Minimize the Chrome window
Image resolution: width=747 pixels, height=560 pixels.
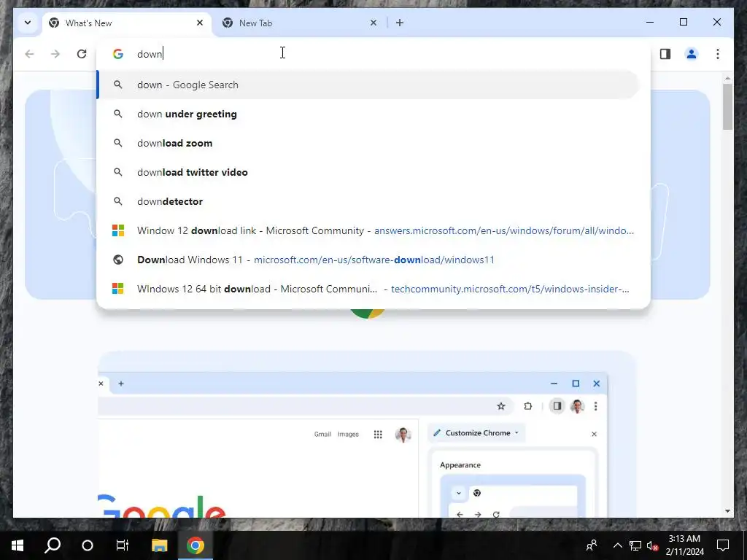pos(650,22)
